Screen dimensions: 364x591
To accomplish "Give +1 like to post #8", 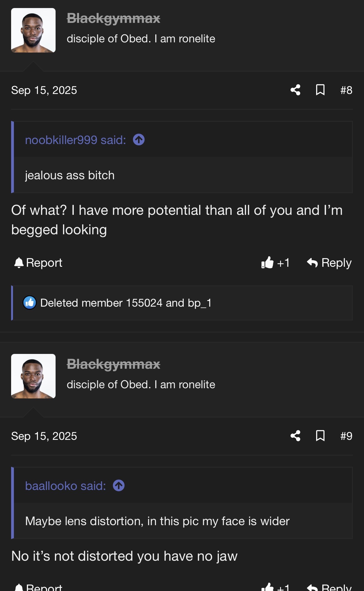I will [x=275, y=263].
